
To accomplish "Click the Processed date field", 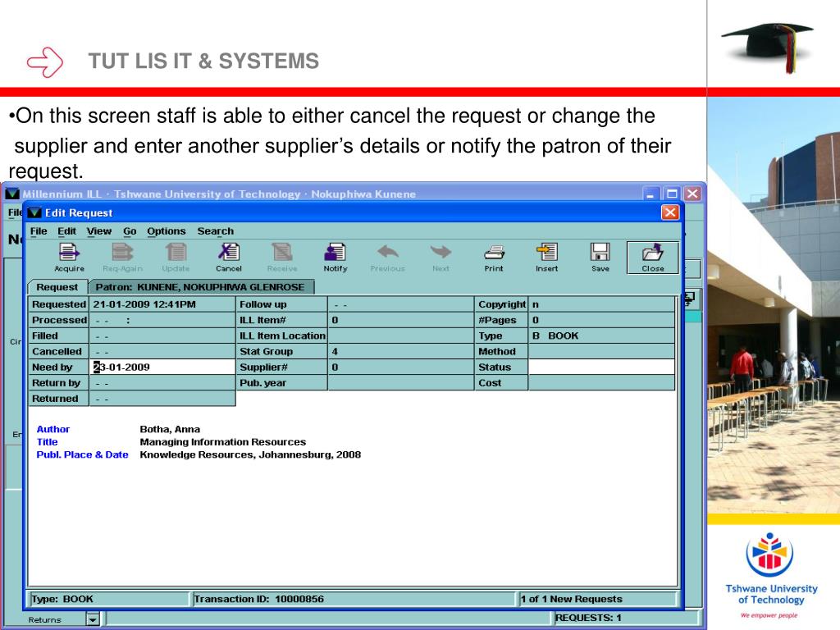I will 162,320.
